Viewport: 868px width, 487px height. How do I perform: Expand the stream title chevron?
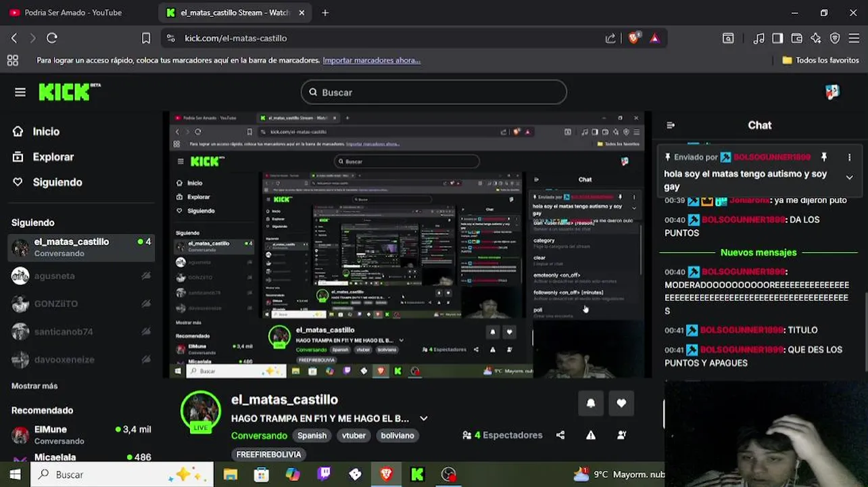tap(424, 419)
